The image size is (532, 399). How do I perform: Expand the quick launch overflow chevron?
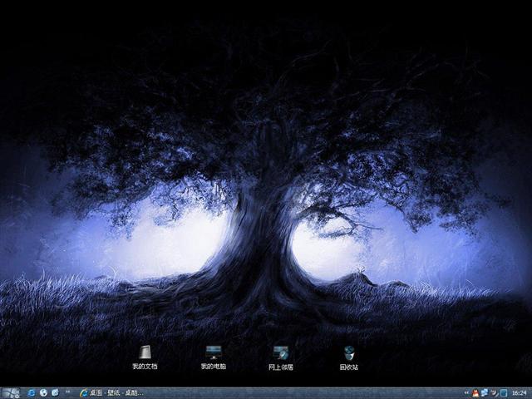click(67, 392)
